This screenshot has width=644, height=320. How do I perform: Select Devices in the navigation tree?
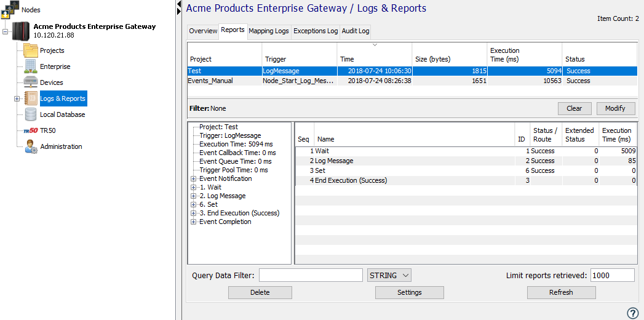click(51, 82)
